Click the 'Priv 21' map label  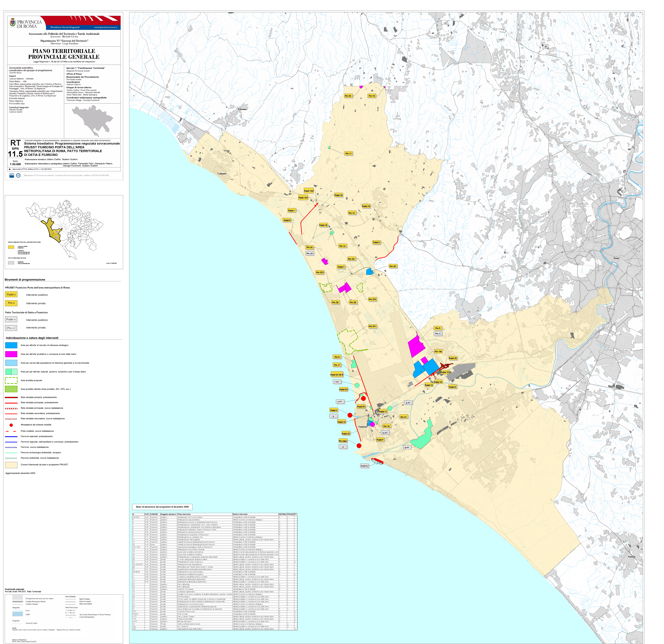tap(403, 417)
